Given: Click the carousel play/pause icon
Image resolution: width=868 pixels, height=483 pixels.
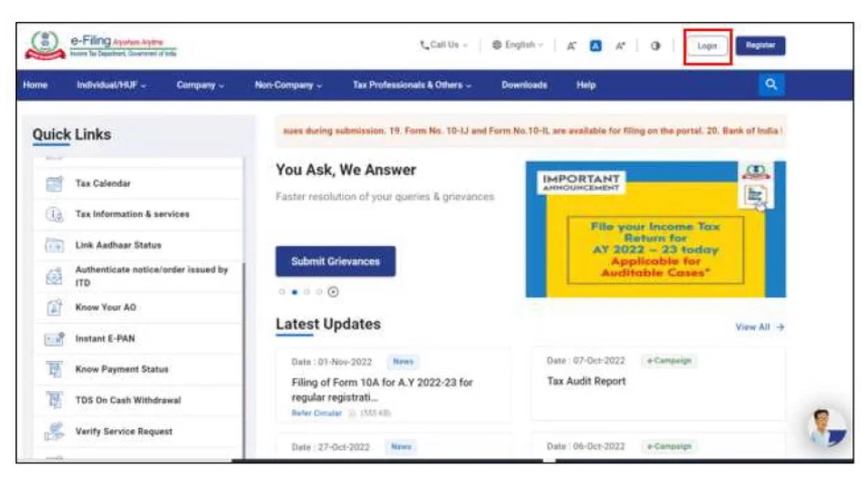Looking at the screenshot, I should coord(333,292).
